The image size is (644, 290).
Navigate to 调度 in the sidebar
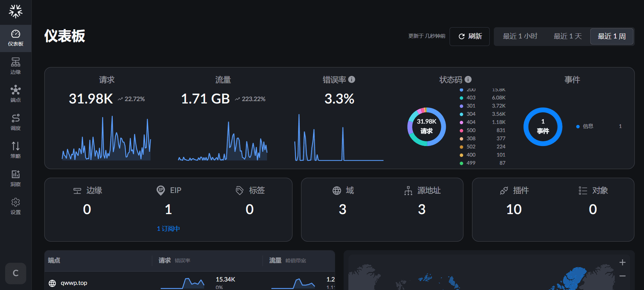(16, 122)
